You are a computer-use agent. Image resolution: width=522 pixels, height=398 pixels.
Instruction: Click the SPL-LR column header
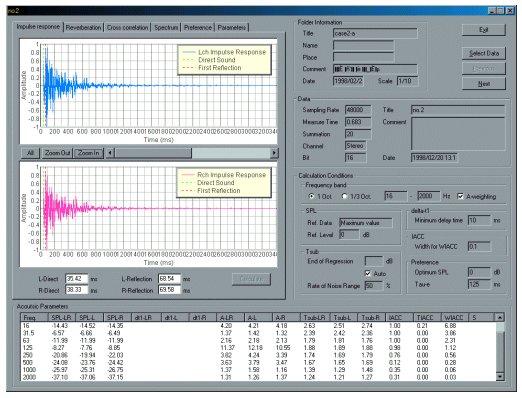62,317
